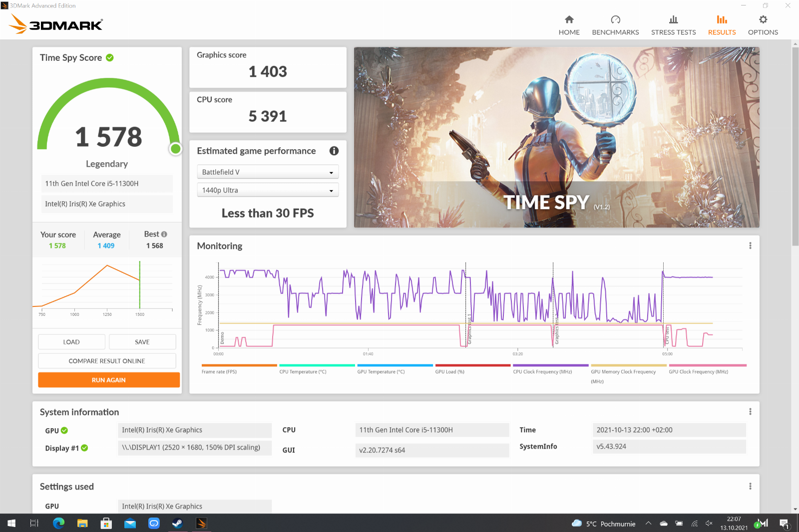
Task: Click the LOAD button
Action: tap(71, 342)
